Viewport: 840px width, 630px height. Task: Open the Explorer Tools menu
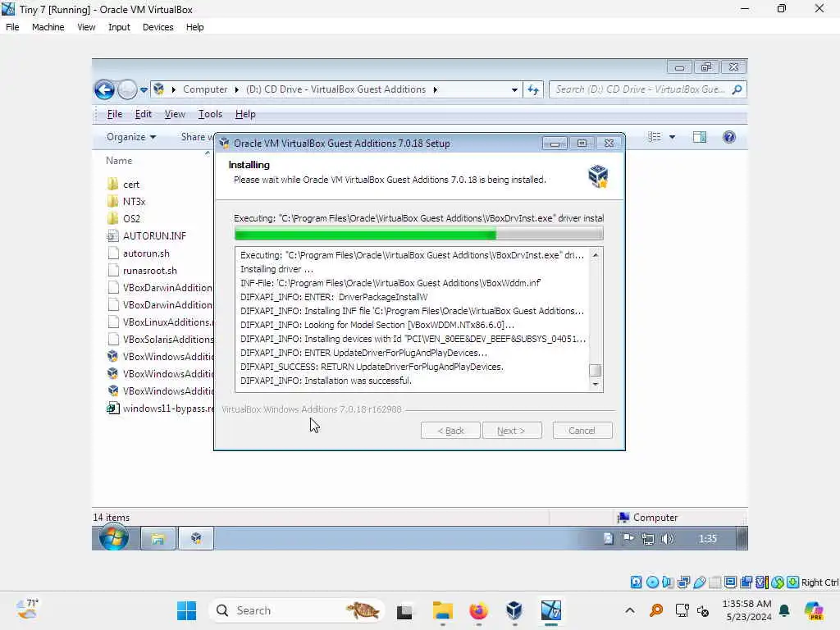tap(210, 114)
